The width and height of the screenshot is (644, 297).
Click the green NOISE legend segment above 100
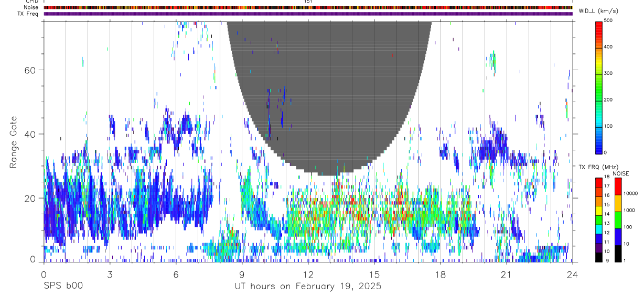point(618,220)
